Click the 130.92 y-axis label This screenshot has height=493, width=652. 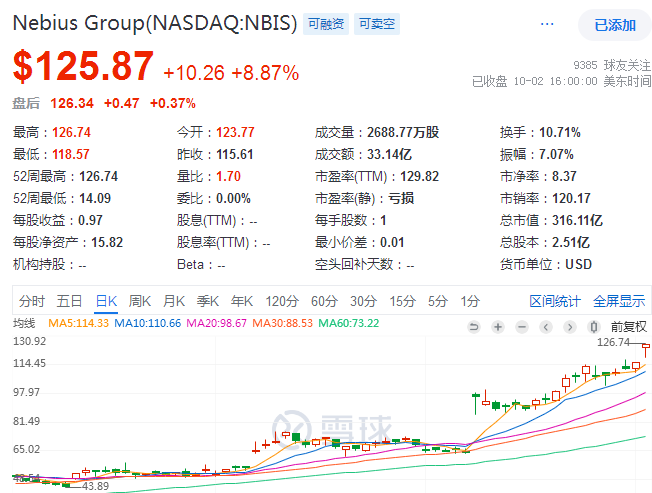click(x=30, y=342)
